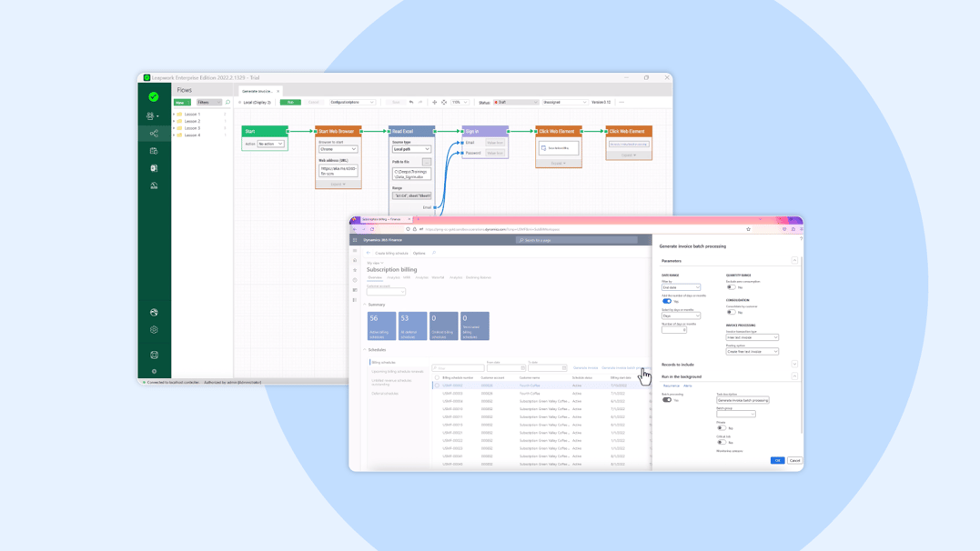The image size is (980, 551).
Task: Open the 'No action' dropdown in the Start block
Action: tap(270, 144)
